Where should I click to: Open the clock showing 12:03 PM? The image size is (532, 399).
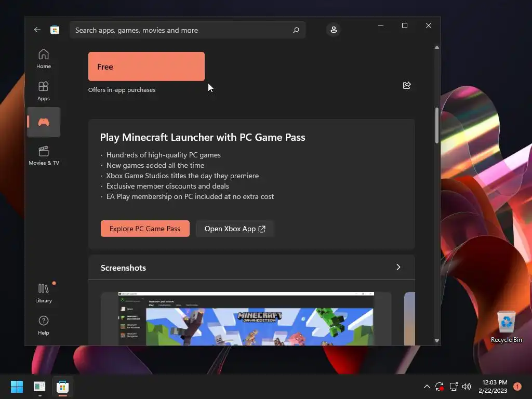point(493,387)
